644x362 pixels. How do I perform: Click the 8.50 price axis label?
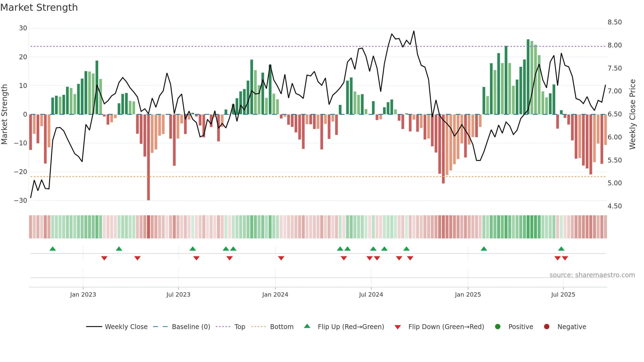click(x=615, y=22)
